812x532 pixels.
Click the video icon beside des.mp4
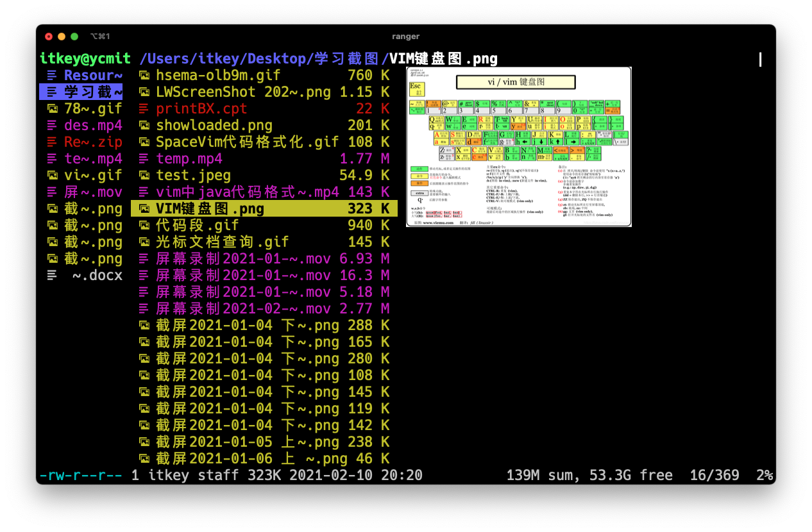click(52, 126)
